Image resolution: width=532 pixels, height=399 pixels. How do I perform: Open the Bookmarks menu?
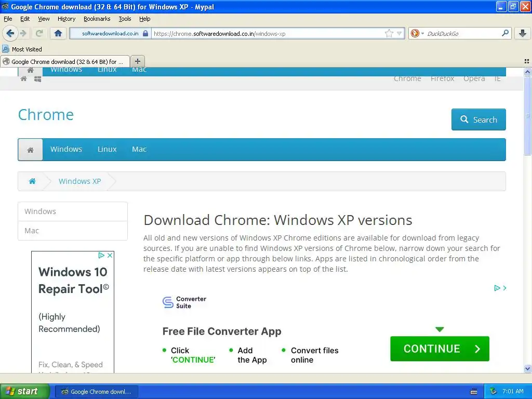click(97, 19)
